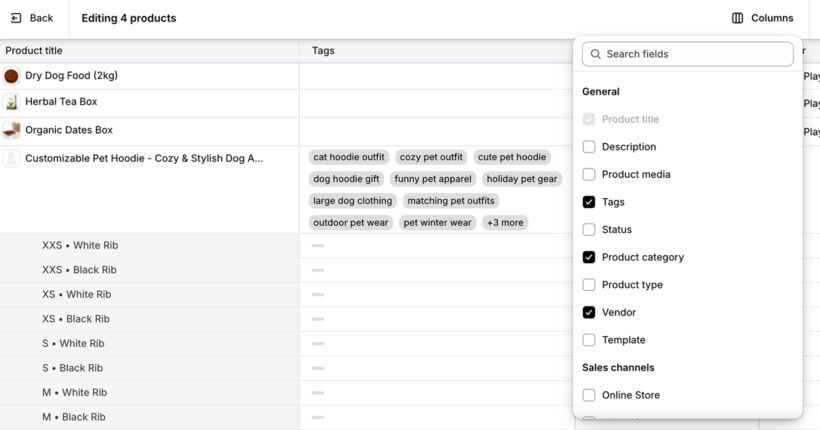Click the Sales channels section heading
The image size is (820, 430).
[x=618, y=368]
